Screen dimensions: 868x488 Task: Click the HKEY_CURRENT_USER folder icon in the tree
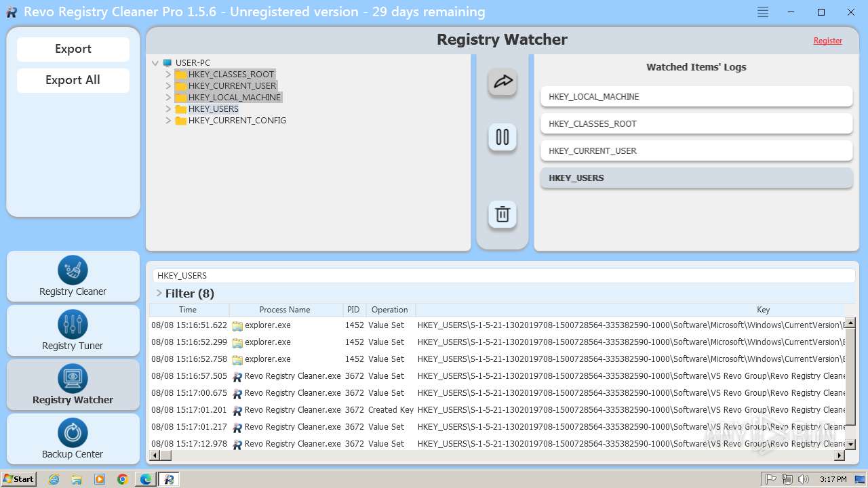point(180,86)
